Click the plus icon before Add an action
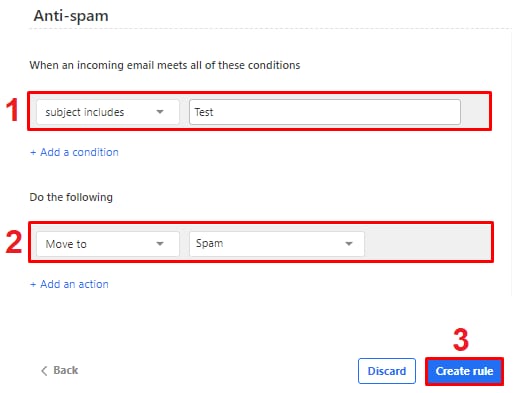This screenshot has width=522, height=393. [33, 285]
